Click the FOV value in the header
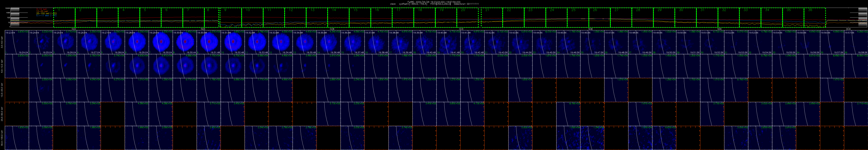 pos(441,4)
